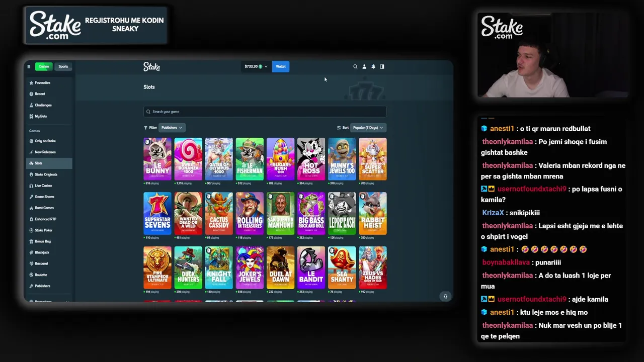Open the Duel at Dawn slot thumbnail
The height and width of the screenshot is (362, 644).
(x=280, y=267)
